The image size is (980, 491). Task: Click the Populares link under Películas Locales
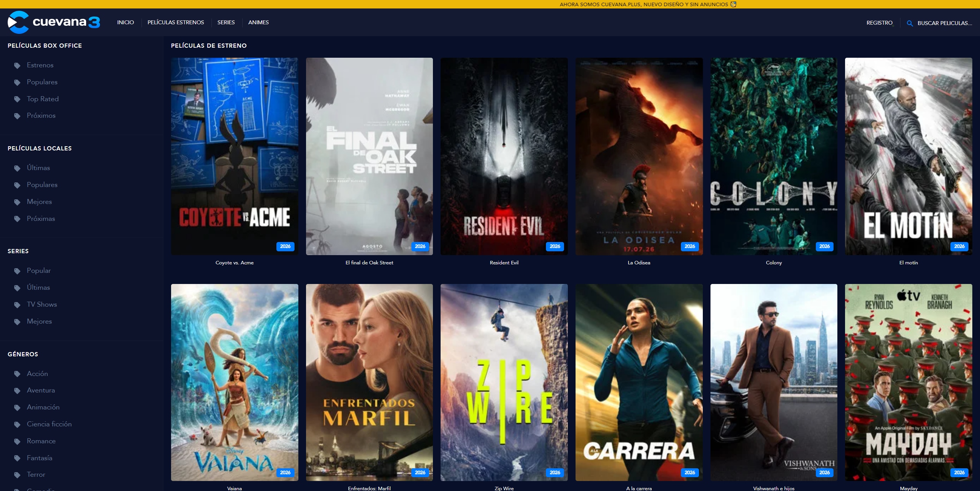point(42,185)
